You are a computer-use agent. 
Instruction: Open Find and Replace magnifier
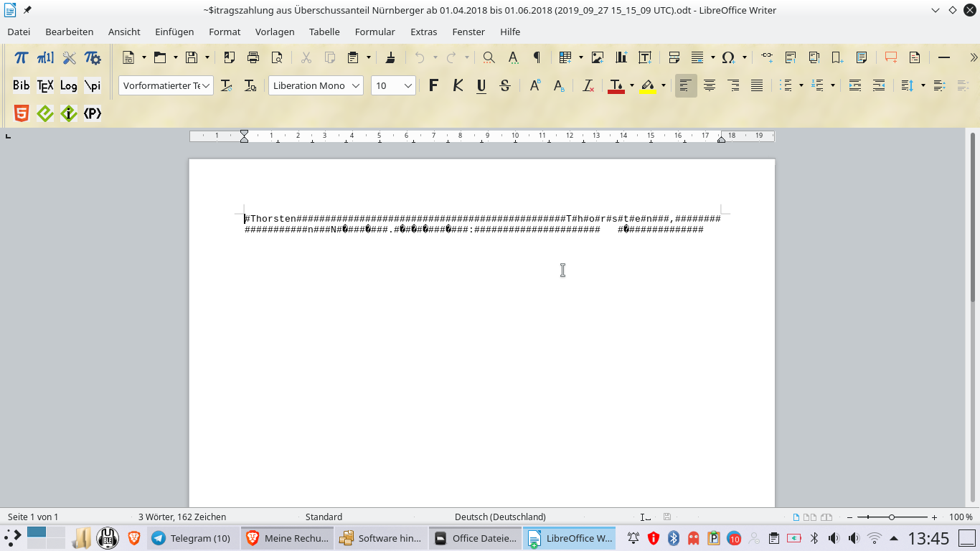[x=489, y=57]
